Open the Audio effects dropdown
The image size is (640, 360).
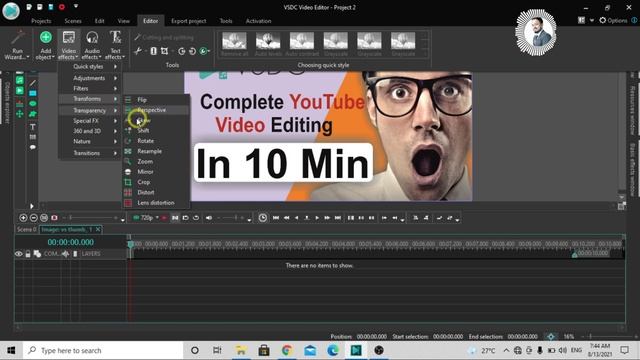click(92, 45)
